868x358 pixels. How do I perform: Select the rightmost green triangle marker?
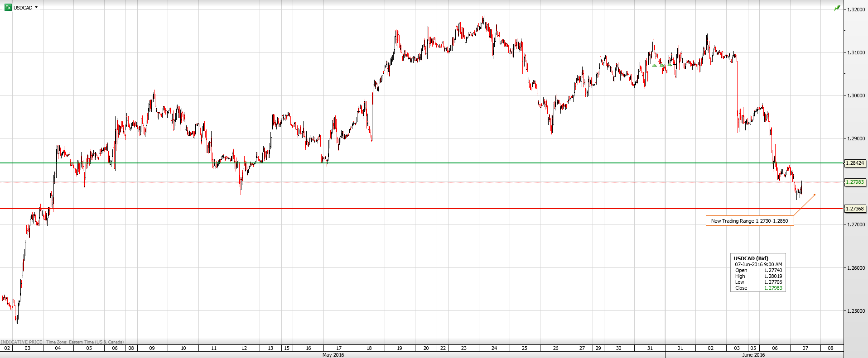(x=670, y=65)
